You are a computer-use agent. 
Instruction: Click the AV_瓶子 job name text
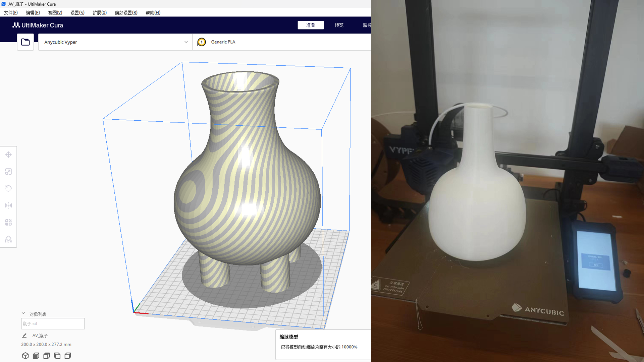[40, 336]
